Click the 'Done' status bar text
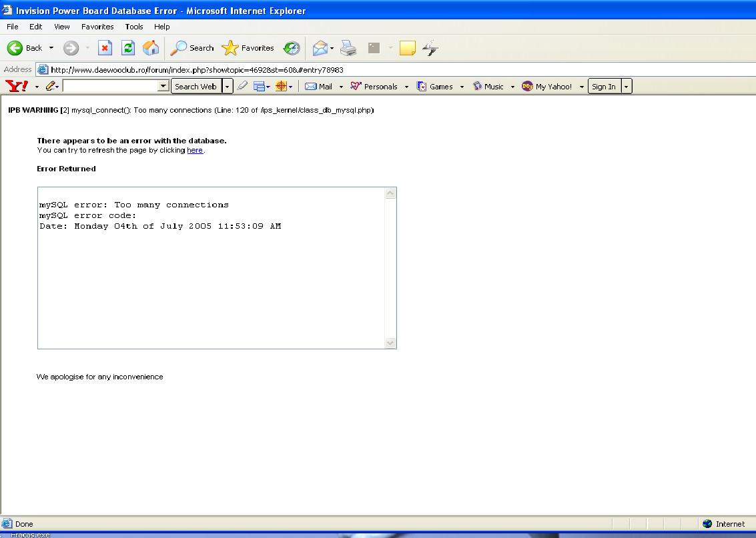The image size is (756, 538). 24,524
